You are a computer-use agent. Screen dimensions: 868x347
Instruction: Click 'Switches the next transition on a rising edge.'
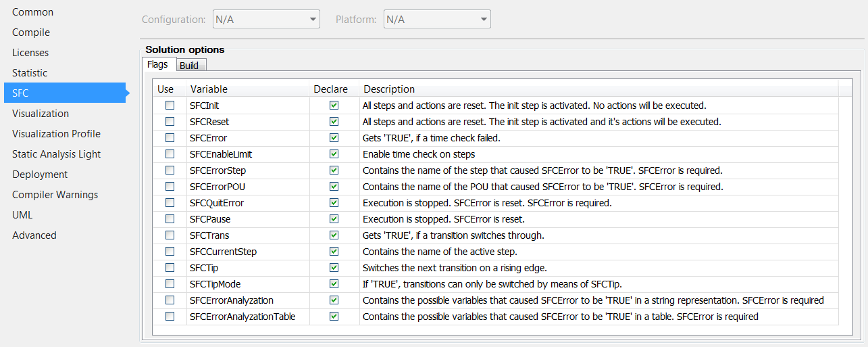455,268
